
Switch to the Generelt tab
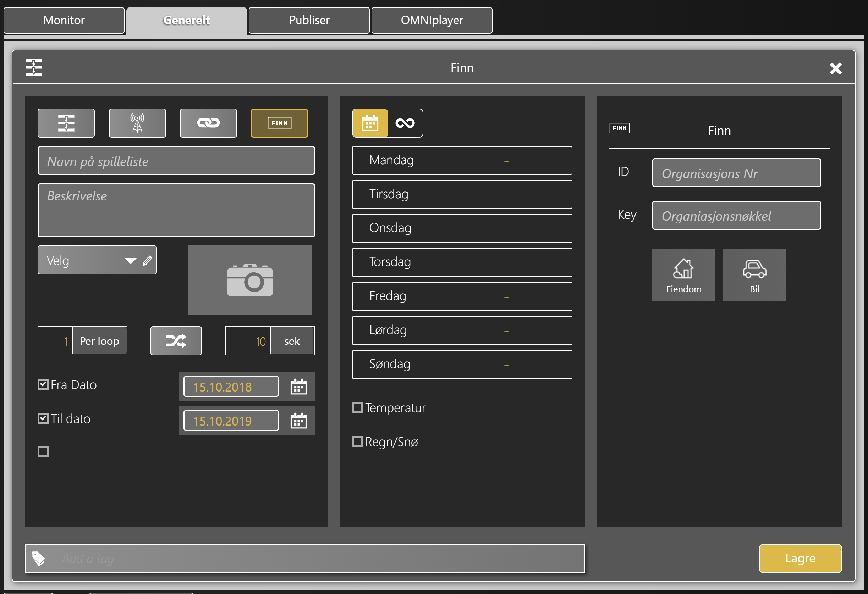point(187,20)
